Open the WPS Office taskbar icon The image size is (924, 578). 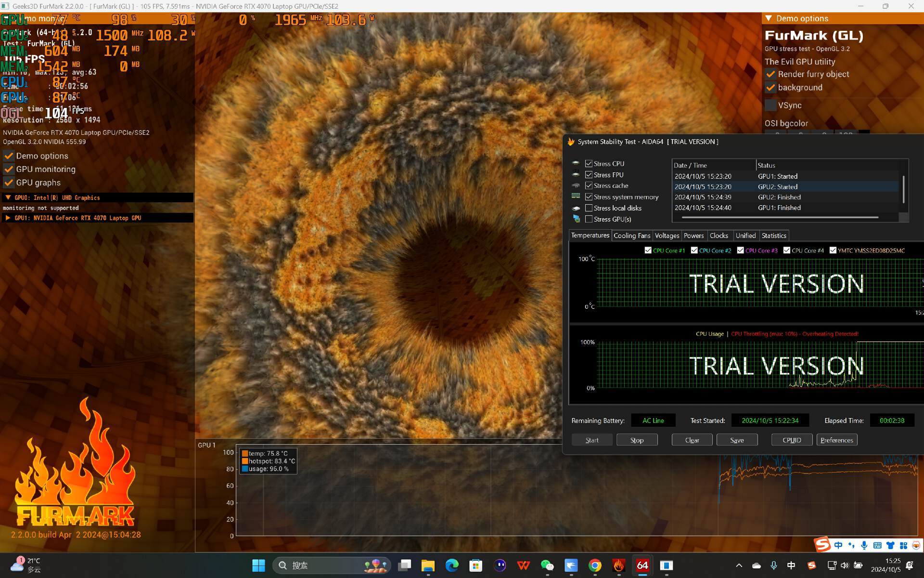524,565
